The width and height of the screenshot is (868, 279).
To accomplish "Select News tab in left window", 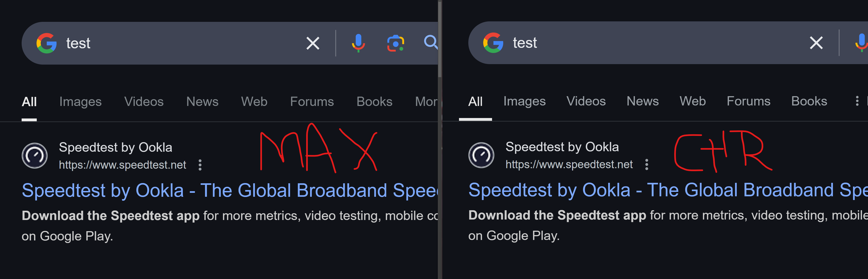I will tap(202, 102).
